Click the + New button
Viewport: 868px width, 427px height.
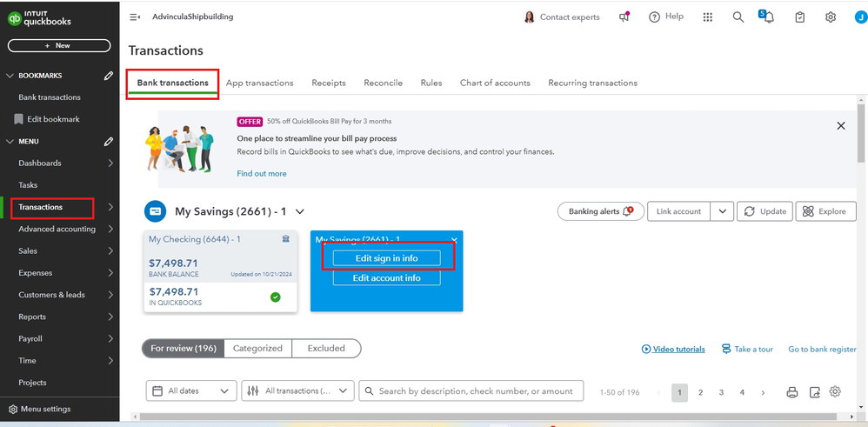point(59,46)
